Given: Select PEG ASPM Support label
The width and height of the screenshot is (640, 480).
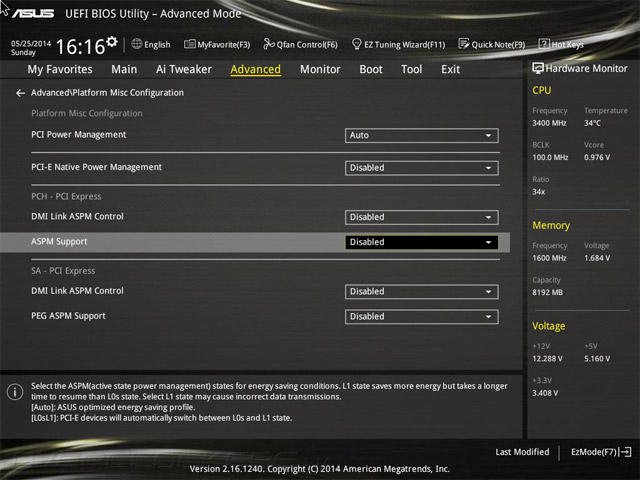Looking at the screenshot, I should (x=68, y=316).
